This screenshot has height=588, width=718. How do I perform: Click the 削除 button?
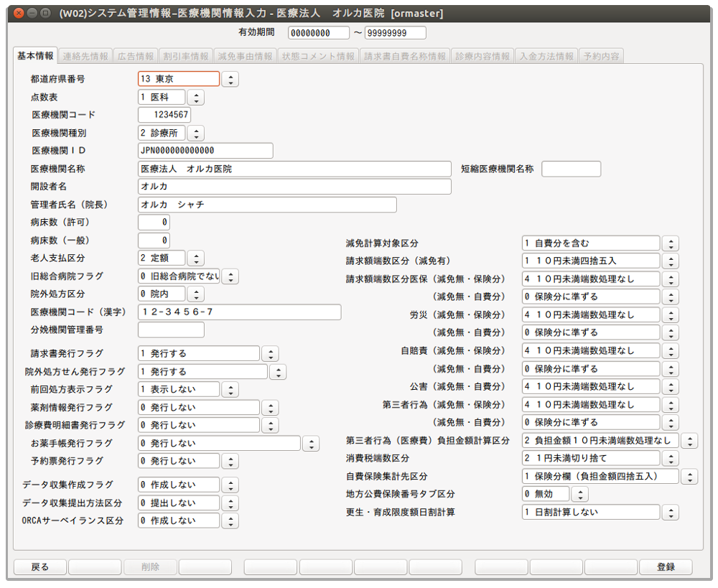click(x=150, y=567)
